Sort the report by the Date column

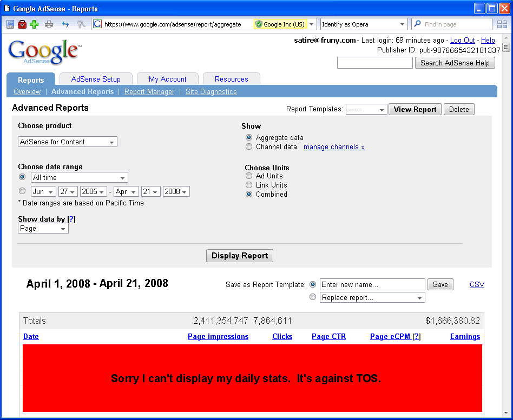coord(31,336)
